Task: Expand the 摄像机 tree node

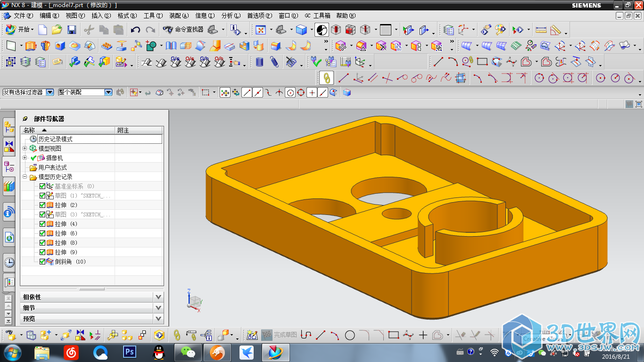Action: click(25, 158)
